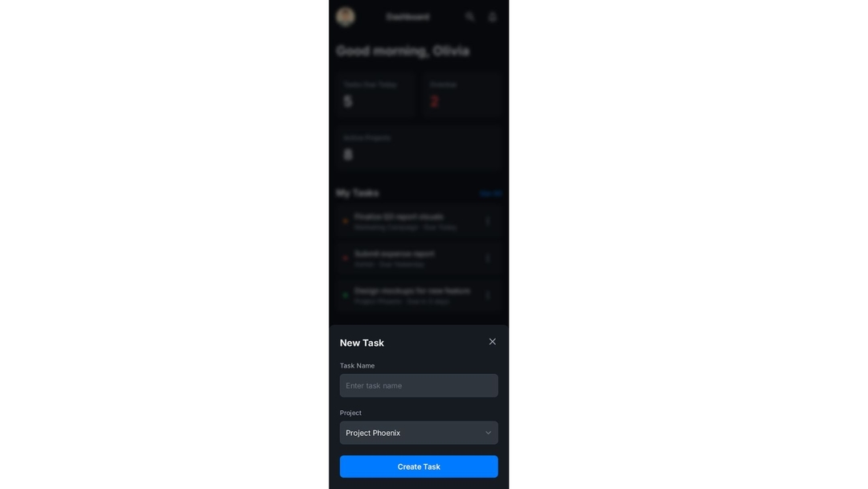Open the Project selection combo box

click(x=419, y=433)
